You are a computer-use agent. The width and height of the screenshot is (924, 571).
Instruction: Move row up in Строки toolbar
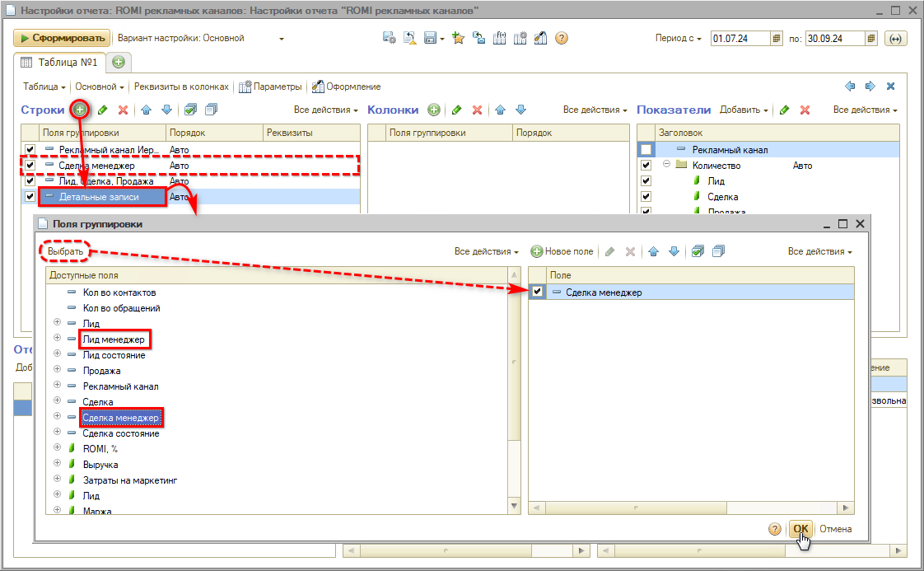pyautogui.click(x=146, y=110)
